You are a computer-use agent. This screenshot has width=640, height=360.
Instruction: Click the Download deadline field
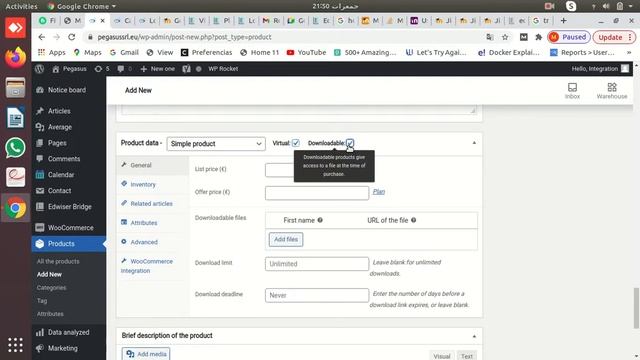[317, 295]
